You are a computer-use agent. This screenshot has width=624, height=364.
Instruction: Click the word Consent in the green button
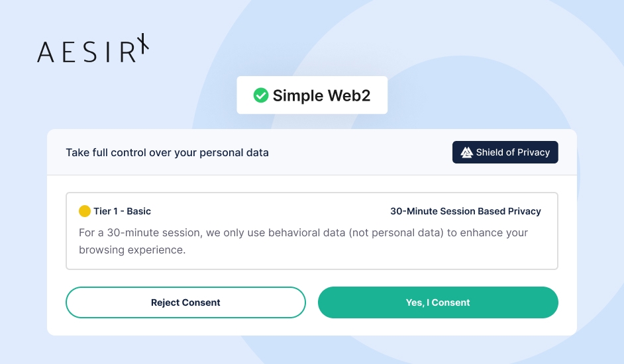point(450,302)
